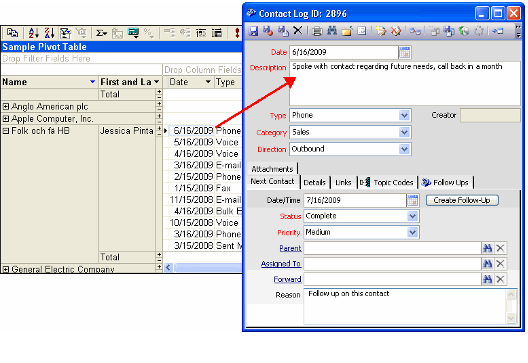Click the Reason text box
528x363 pixels.
coord(406,306)
